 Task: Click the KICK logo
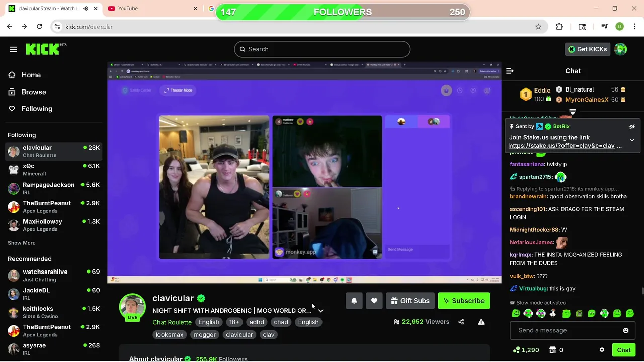click(46, 49)
